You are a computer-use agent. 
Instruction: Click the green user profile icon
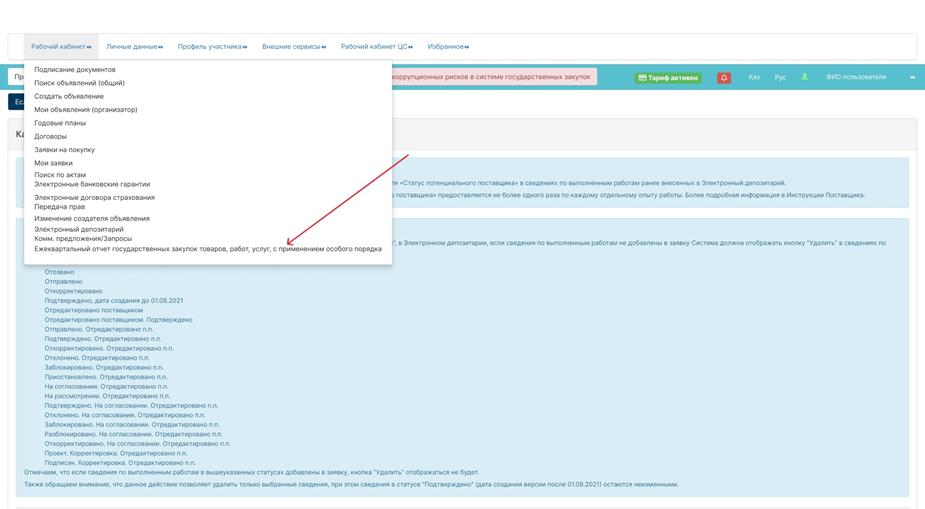click(x=804, y=77)
